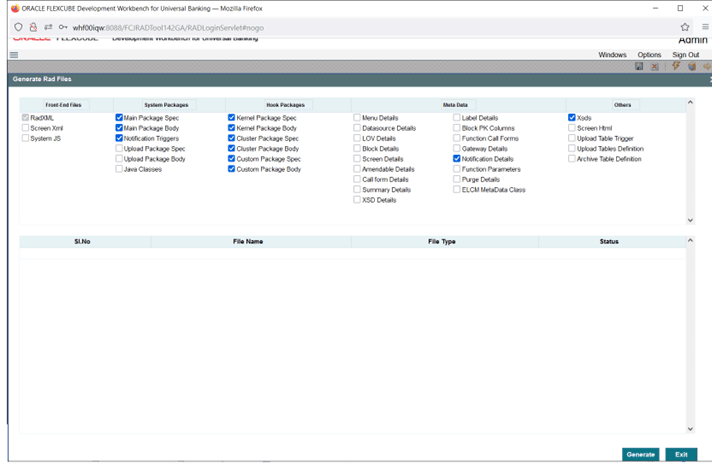Bookmark this page with star icon

pyautogui.click(x=685, y=27)
